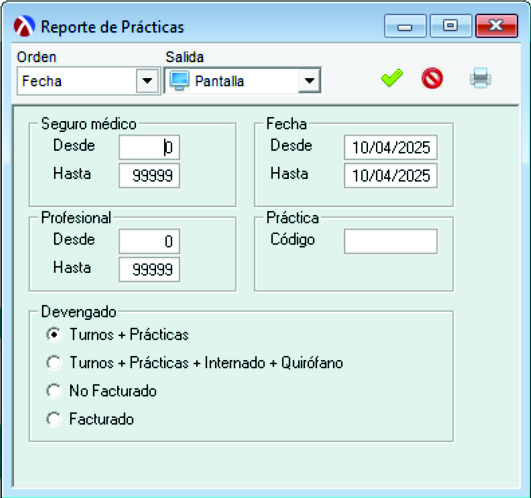This screenshot has width=531, height=498.
Task: Click the Seguro médico Hasta field
Action: coord(149,175)
